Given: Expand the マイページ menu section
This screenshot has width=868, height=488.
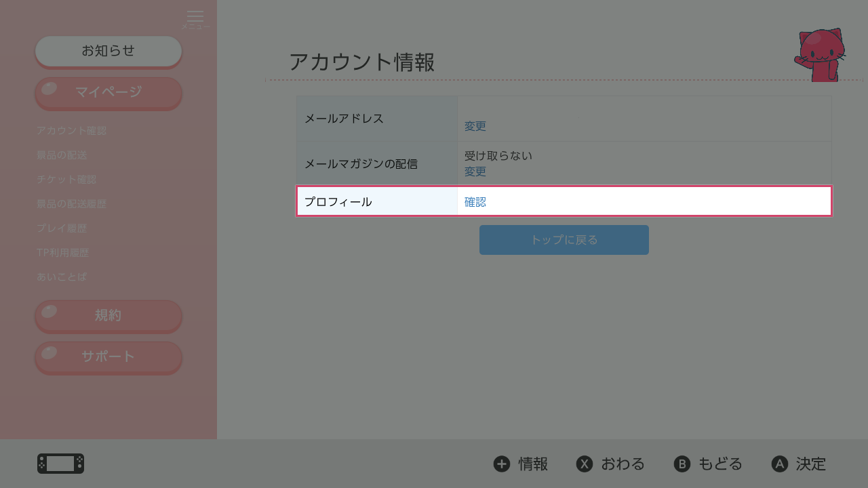Looking at the screenshot, I should point(108,93).
